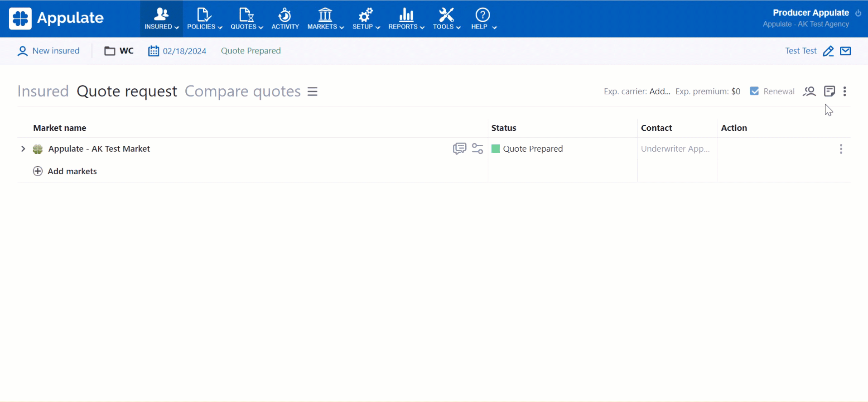Toggle the Renewal checkbox

tap(754, 91)
